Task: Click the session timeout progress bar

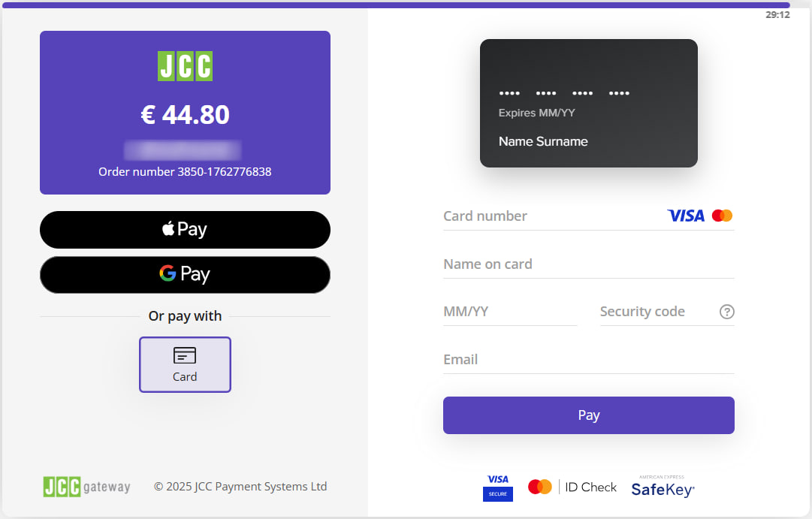Action: click(396, 5)
